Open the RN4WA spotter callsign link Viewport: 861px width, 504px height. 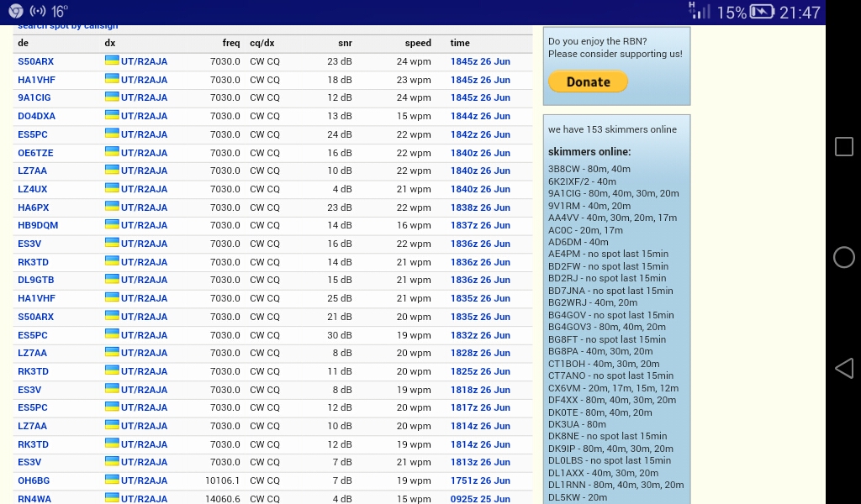34,498
